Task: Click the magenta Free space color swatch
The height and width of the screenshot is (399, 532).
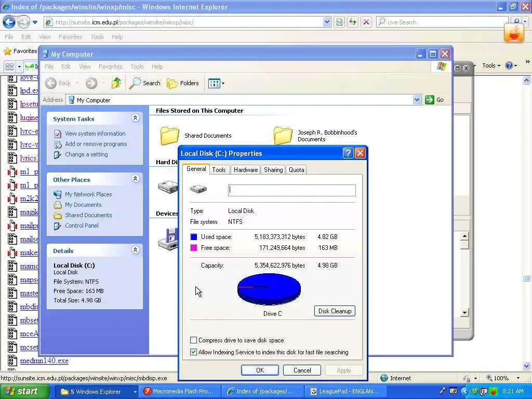Action: click(x=194, y=248)
